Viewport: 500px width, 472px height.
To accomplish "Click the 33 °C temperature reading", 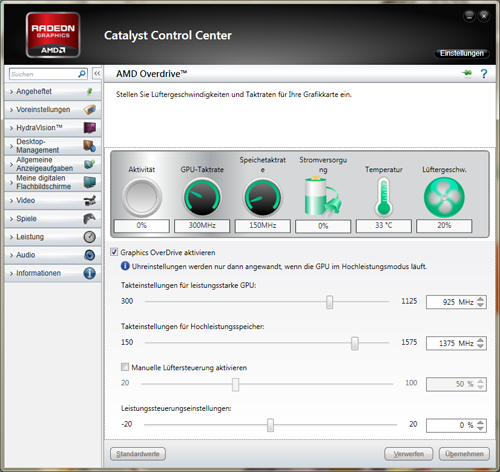I will click(384, 226).
